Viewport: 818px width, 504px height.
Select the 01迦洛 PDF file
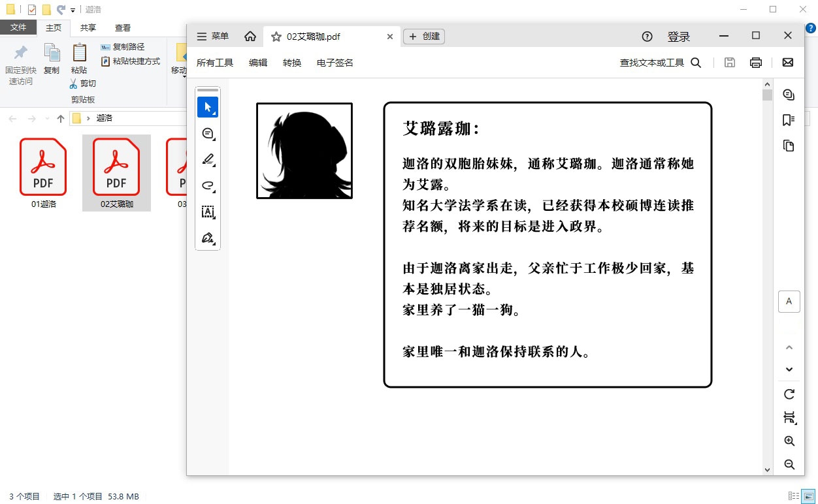(43, 174)
